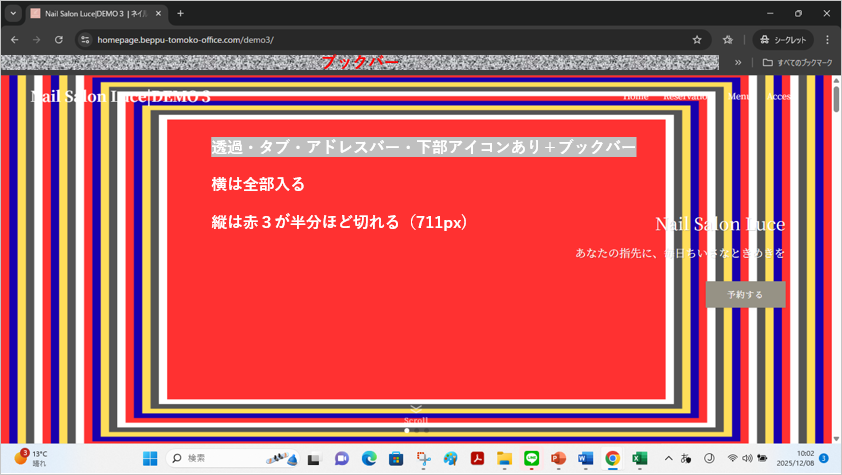This screenshot has height=475, width=842.
Task: Select the third slider pagination dot
Action: (x=426, y=430)
